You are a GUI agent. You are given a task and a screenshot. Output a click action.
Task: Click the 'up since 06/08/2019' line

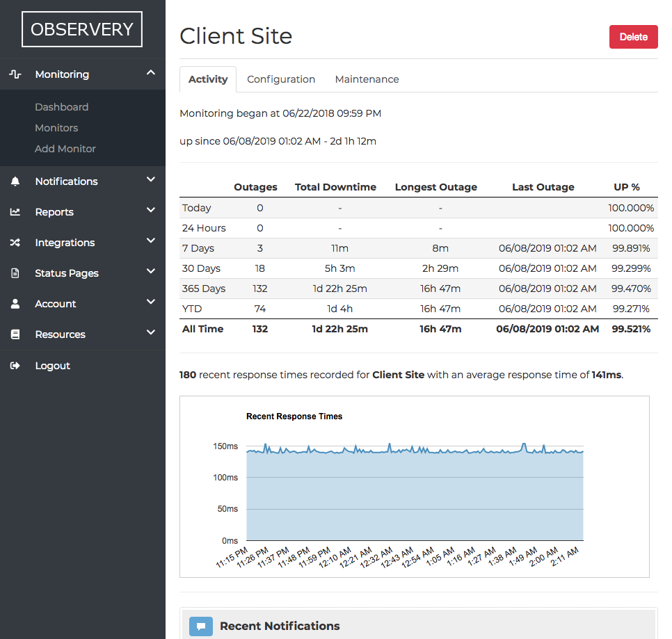tap(278, 141)
